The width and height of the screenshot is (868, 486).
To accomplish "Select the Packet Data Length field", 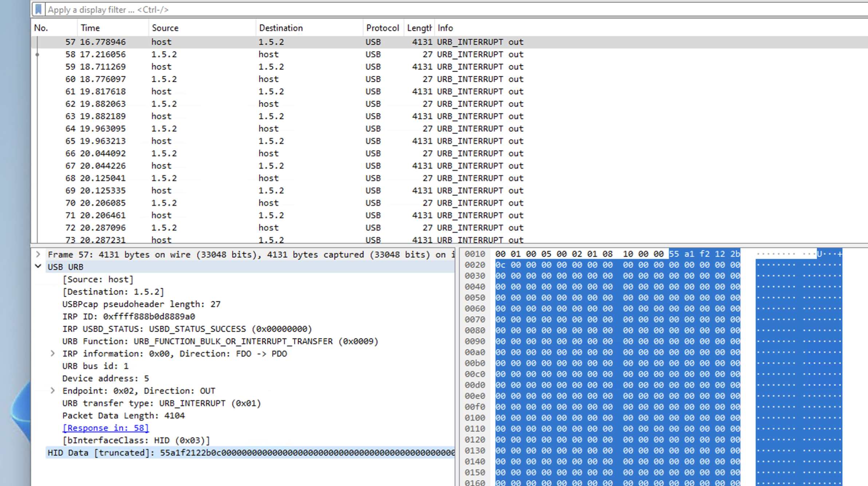I will [x=123, y=415].
